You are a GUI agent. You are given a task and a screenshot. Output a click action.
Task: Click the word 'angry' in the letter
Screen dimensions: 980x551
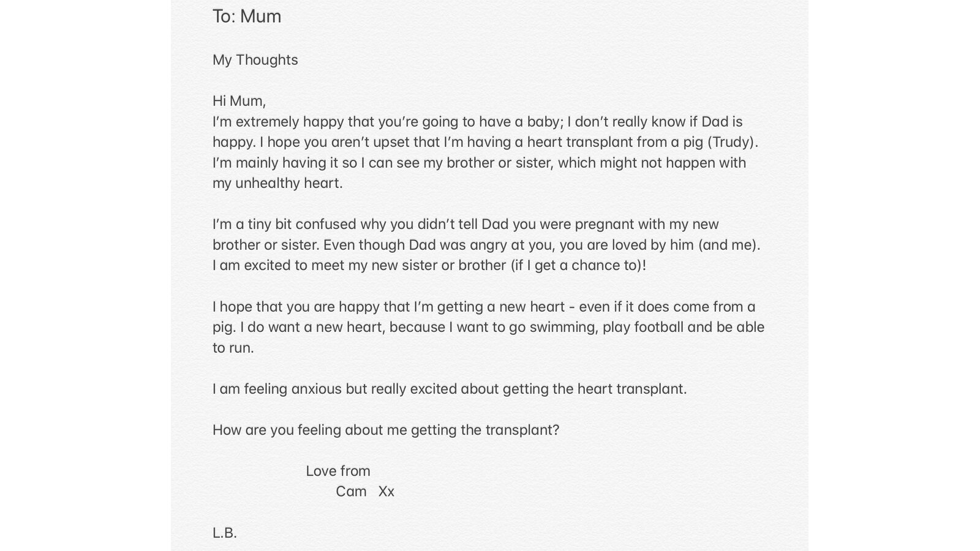[x=485, y=245]
